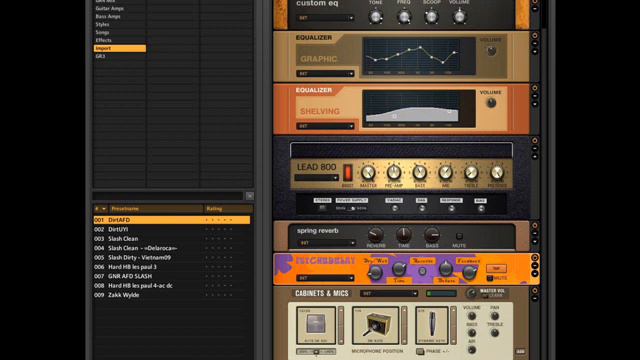Click the Lead 800 Bass knob
640x360 pixels.
(x=420, y=173)
